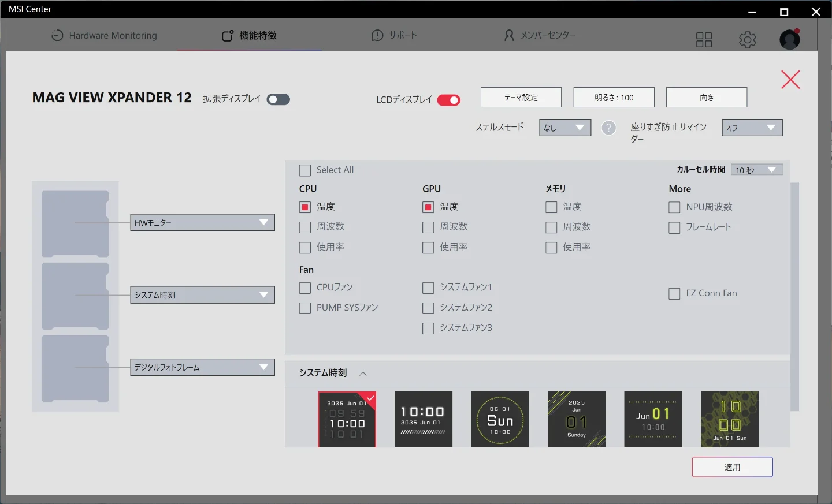Apply settings with the 適用 button
Viewport: 832px width, 504px height.
click(733, 467)
